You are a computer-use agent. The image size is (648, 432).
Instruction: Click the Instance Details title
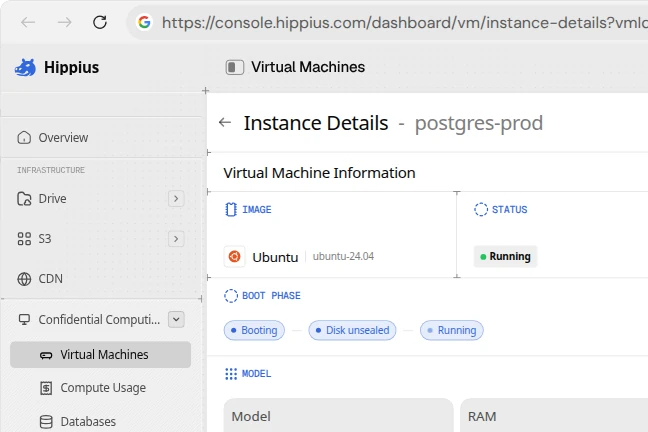(x=316, y=123)
